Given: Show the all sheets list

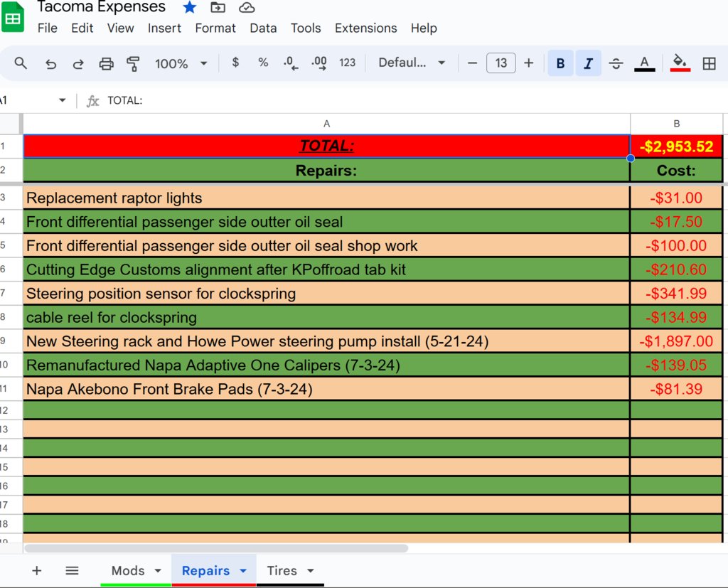Looking at the screenshot, I should click(x=72, y=570).
